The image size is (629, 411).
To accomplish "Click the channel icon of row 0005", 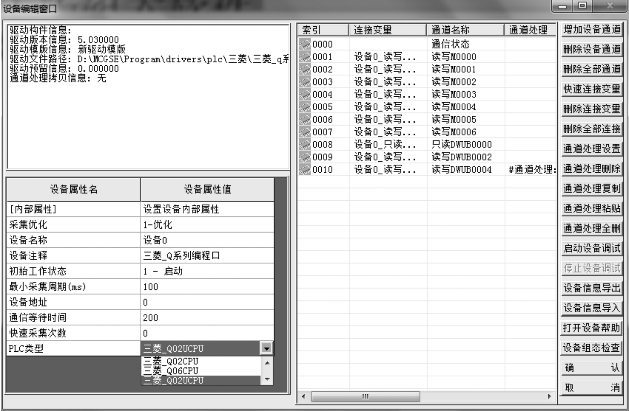I will pyautogui.click(x=305, y=107).
